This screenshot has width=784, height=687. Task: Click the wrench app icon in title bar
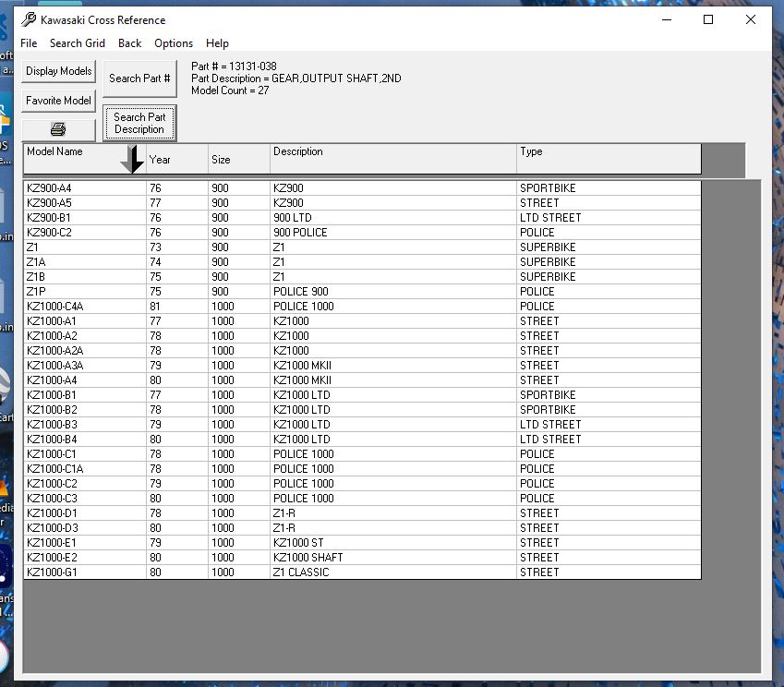(30, 19)
